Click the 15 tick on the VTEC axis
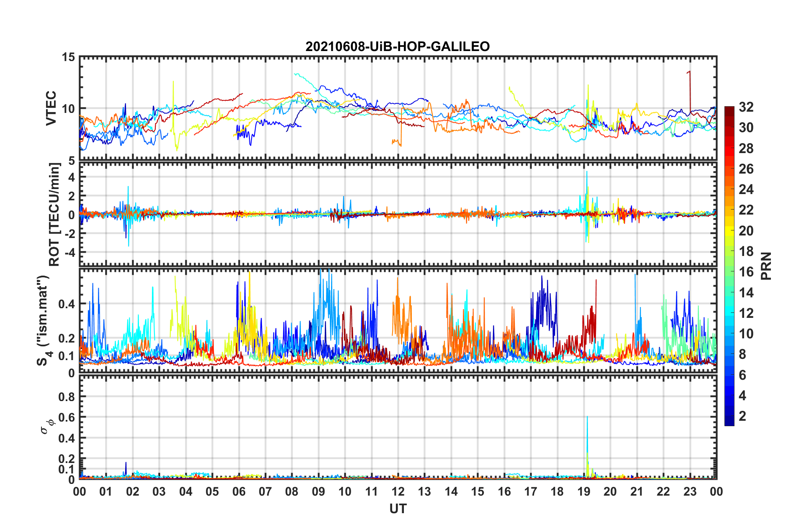The image size is (796, 532). (x=69, y=57)
